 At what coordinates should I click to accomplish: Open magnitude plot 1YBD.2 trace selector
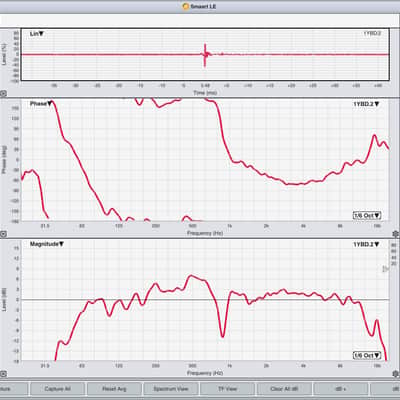click(366, 244)
